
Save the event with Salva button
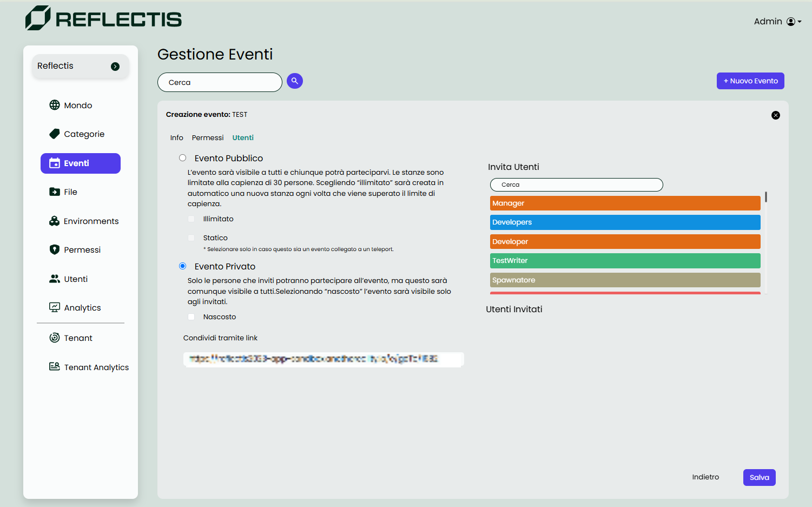[759, 477]
